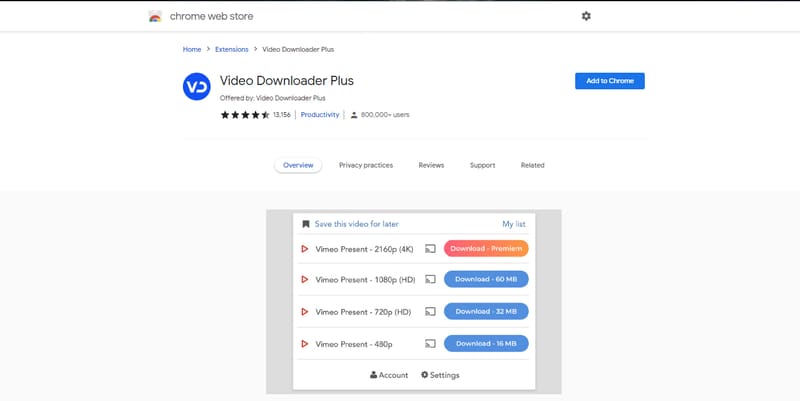Click the Add to Chrome button
800x401 pixels.
coord(610,81)
